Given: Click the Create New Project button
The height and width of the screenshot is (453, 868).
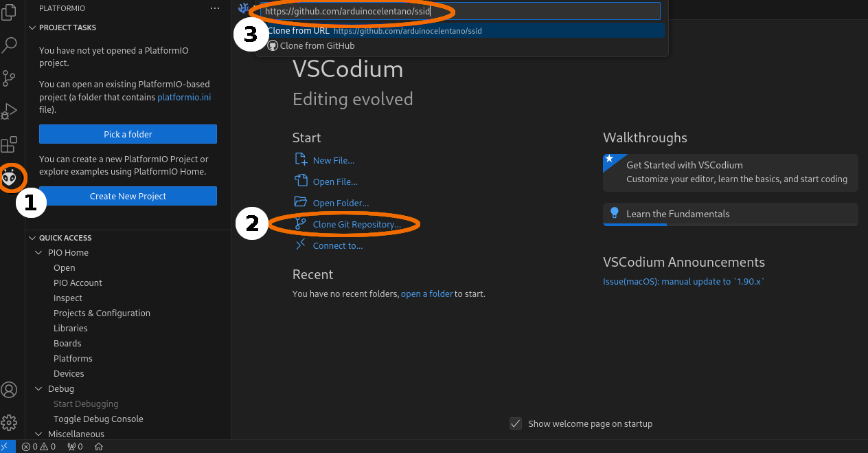Looking at the screenshot, I should pos(128,196).
